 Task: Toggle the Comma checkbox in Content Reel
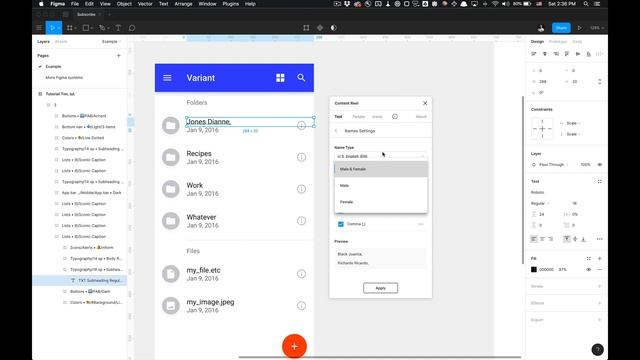tap(341, 224)
